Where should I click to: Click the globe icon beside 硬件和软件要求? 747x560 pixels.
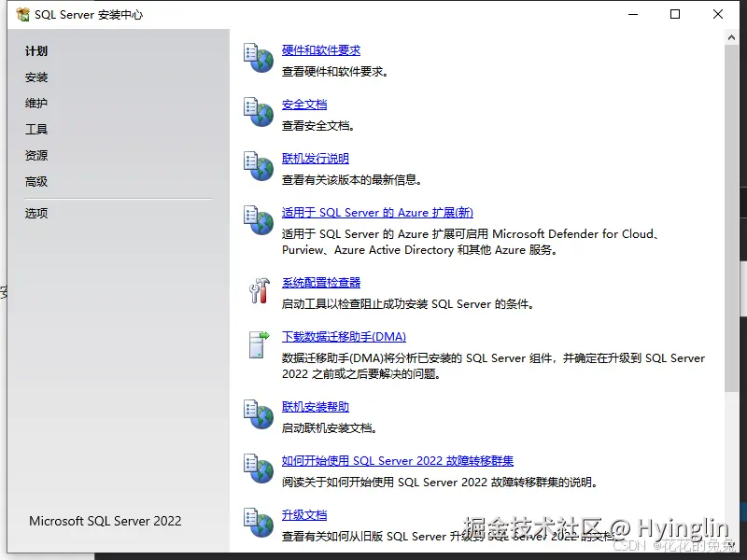click(259, 58)
